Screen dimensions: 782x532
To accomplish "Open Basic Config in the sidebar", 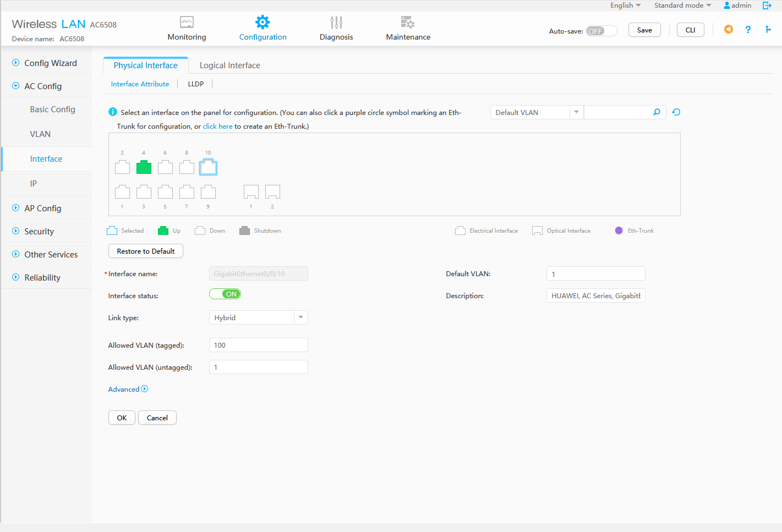I will tap(52, 109).
